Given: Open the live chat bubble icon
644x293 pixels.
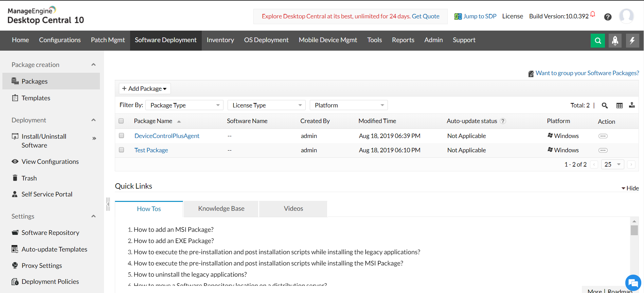Looking at the screenshot, I should (633, 282).
